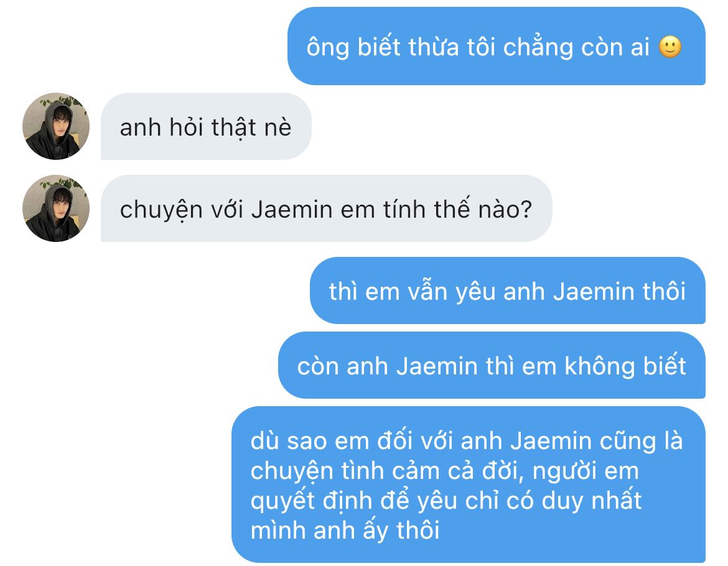The height and width of the screenshot is (566, 728).
Task: Click 'thế nào?' at the end of the gray question
Action: pyautogui.click(x=483, y=208)
